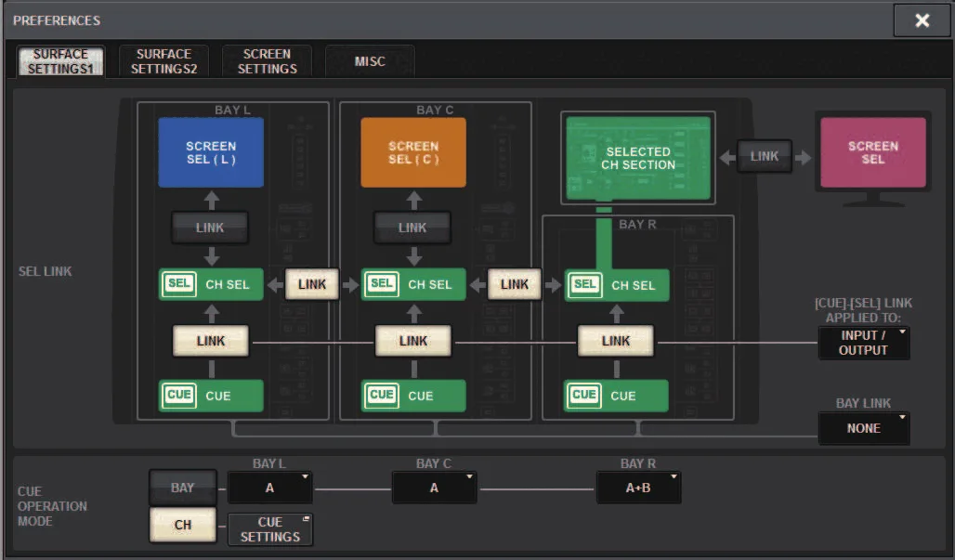Click BAY C CH SEL block
This screenshot has height=560, width=955.
[413, 284]
